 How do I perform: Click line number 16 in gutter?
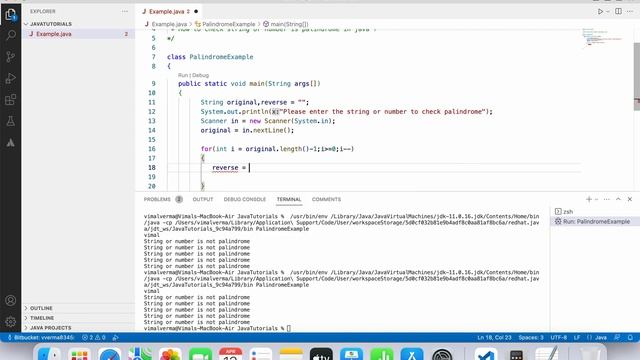click(x=152, y=149)
